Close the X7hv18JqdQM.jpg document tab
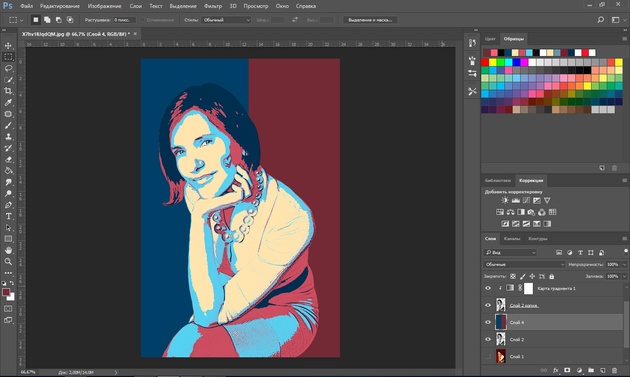Viewport: 630px width, 377px height. [x=135, y=34]
